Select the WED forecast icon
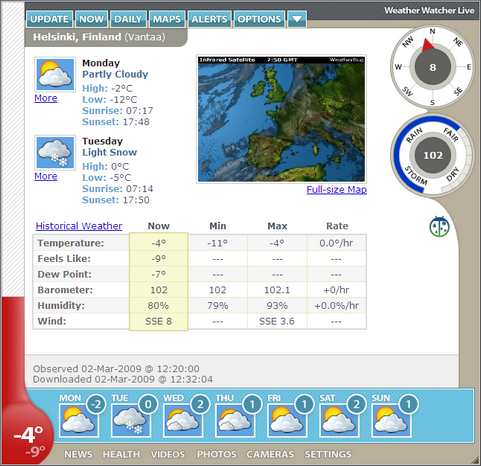Screen dimensions: 481x466 [183, 420]
